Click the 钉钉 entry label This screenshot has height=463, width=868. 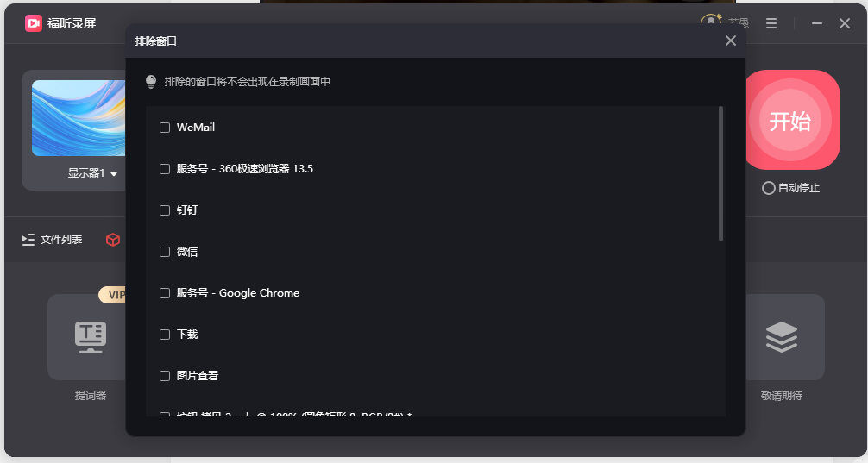point(187,210)
